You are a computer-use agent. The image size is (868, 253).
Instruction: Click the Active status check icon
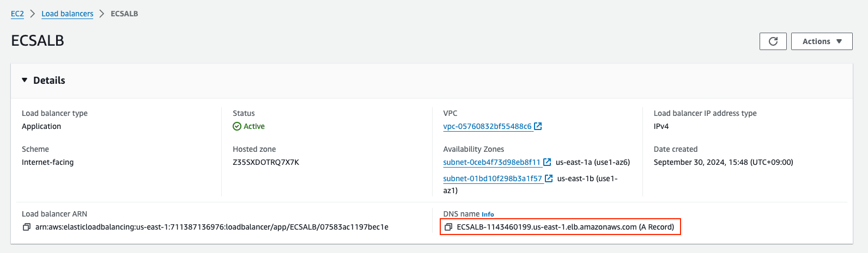(237, 126)
